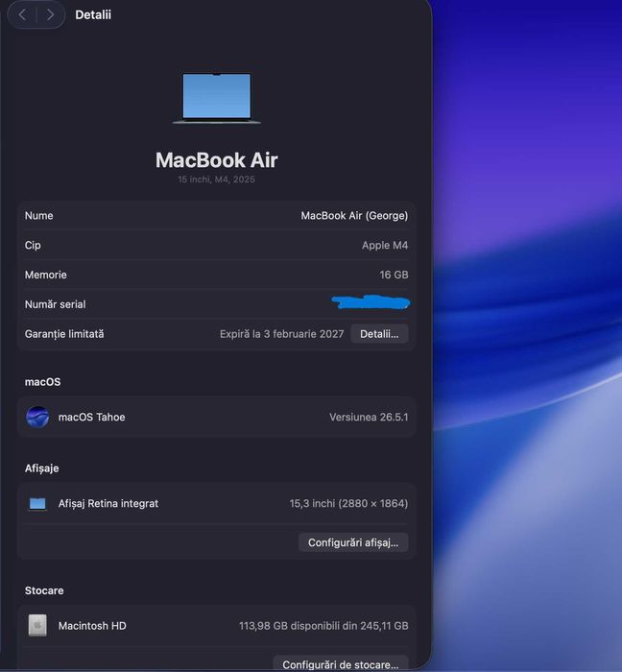This screenshot has width=622, height=672.
Task: Click the MacBook Air laptop illustration
Action: coord(217,98)
